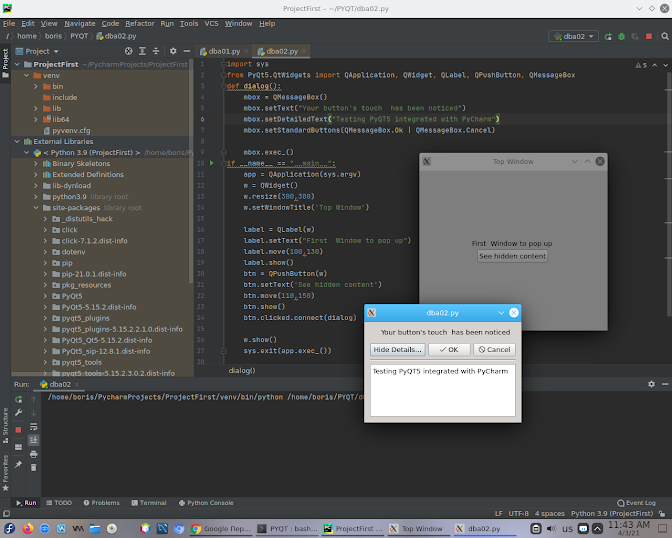Click the Project tree vertical scrollbar

tap(191, 171)
